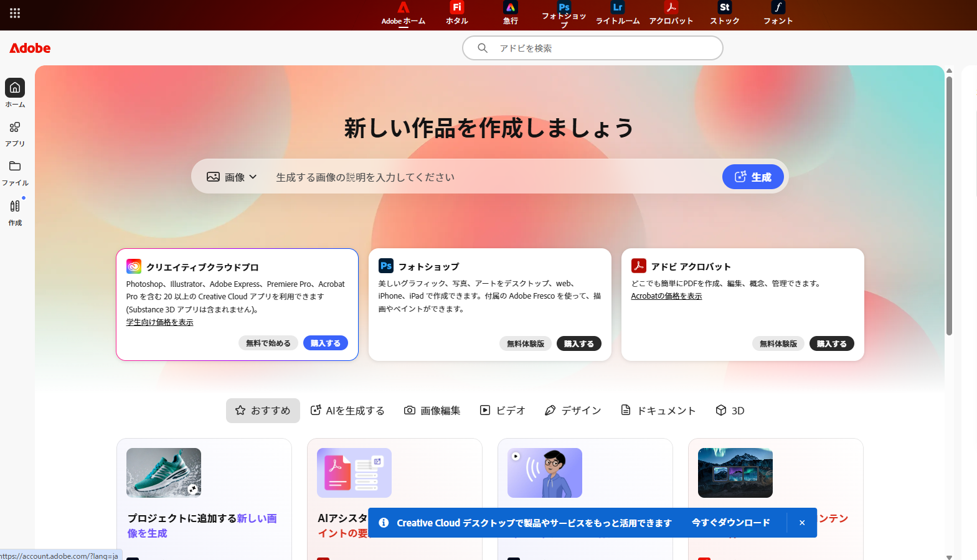
Task: Click 無料体験版 on the Photoshop card
Action: point(525,344)
